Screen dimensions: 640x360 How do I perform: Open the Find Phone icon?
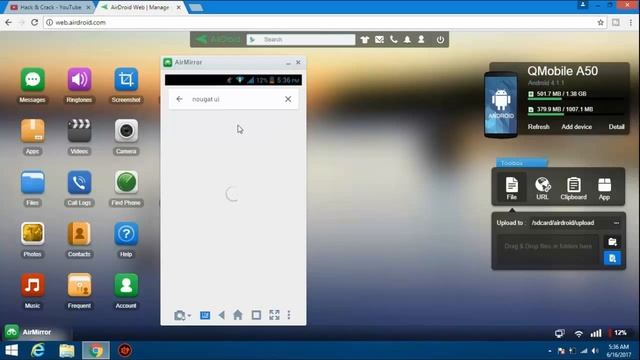pyautogui.click(x=126, y=182)
